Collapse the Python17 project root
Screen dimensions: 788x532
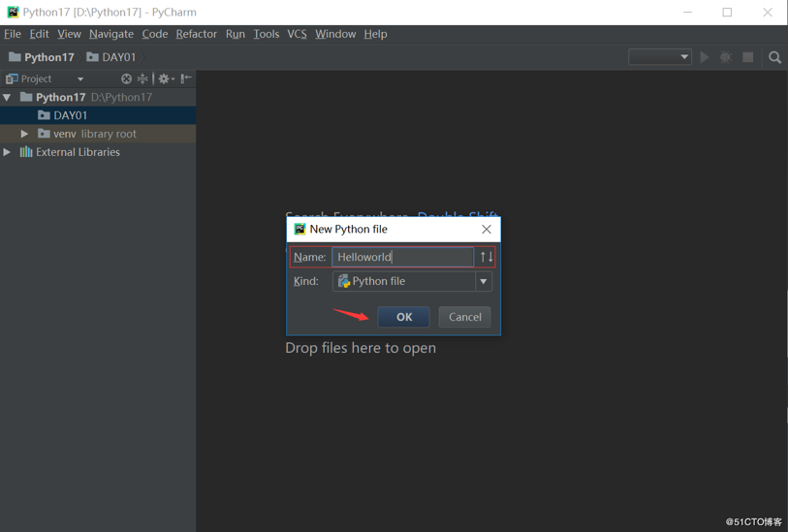tap(8, 97)
